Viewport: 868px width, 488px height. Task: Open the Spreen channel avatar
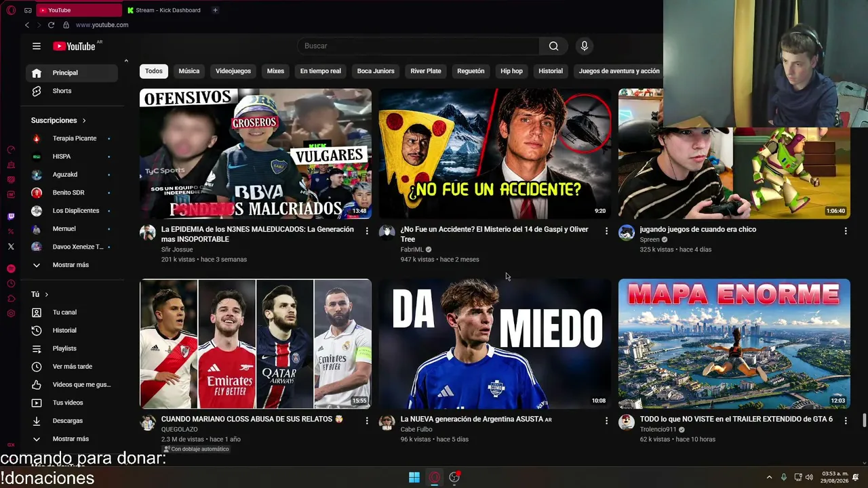[x=627, y=232]
